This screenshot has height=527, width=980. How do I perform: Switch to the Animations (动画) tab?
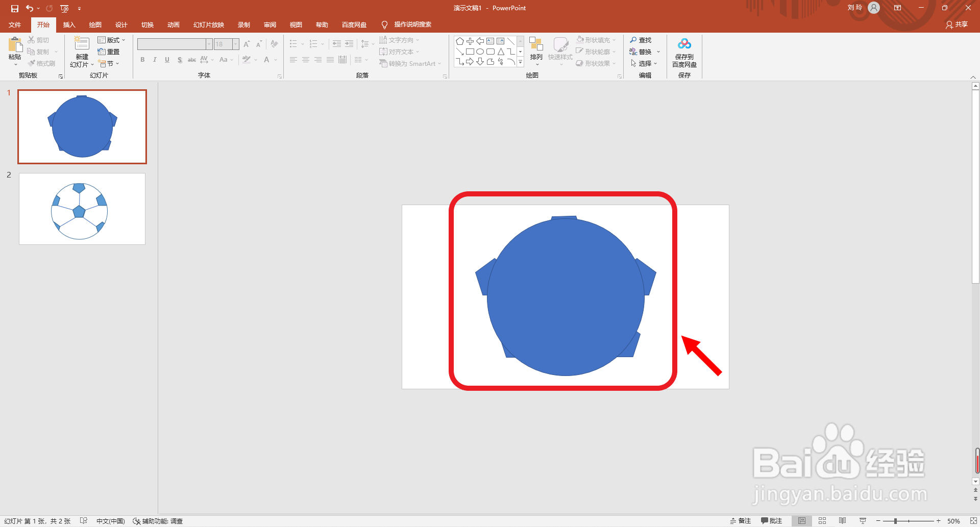click(x=174, y=24)
